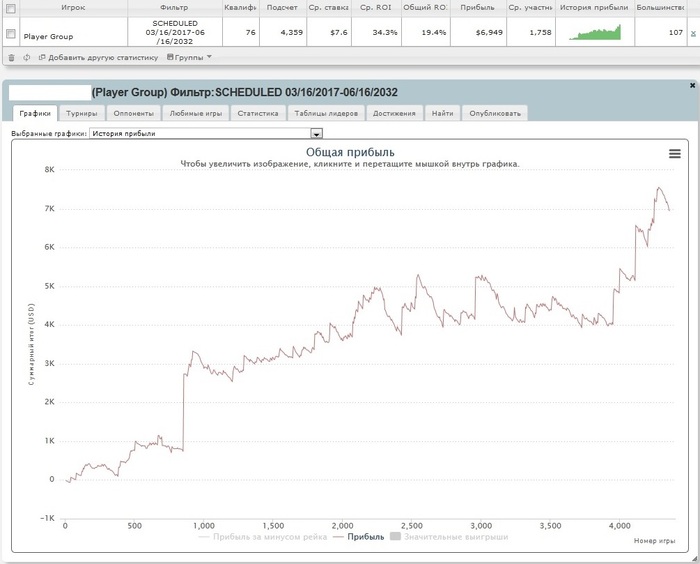Viewport: 700px width, 564px height.
Task: Open the Таблицы лидеров tab
Action: 326,113
